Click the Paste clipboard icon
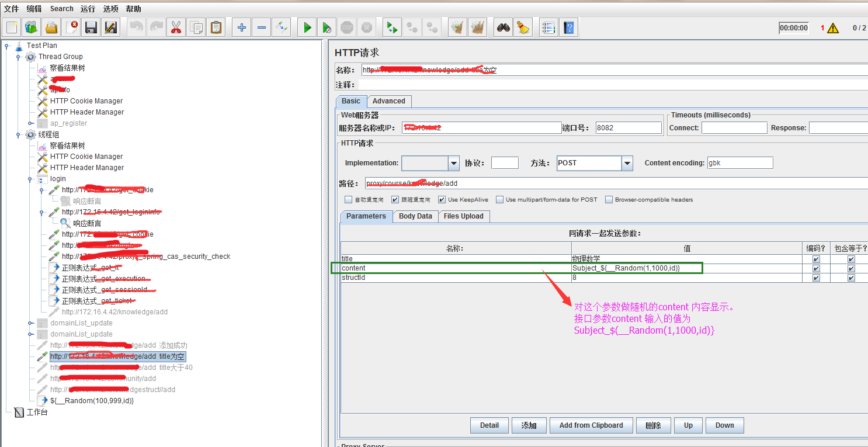This screenshot has height=447, width=868. tap(216, 27)
